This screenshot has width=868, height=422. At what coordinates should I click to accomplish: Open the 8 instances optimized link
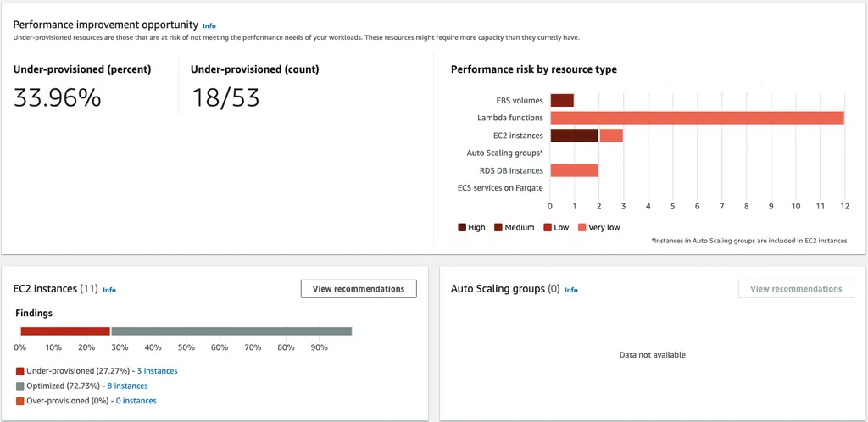coord(127,386)
